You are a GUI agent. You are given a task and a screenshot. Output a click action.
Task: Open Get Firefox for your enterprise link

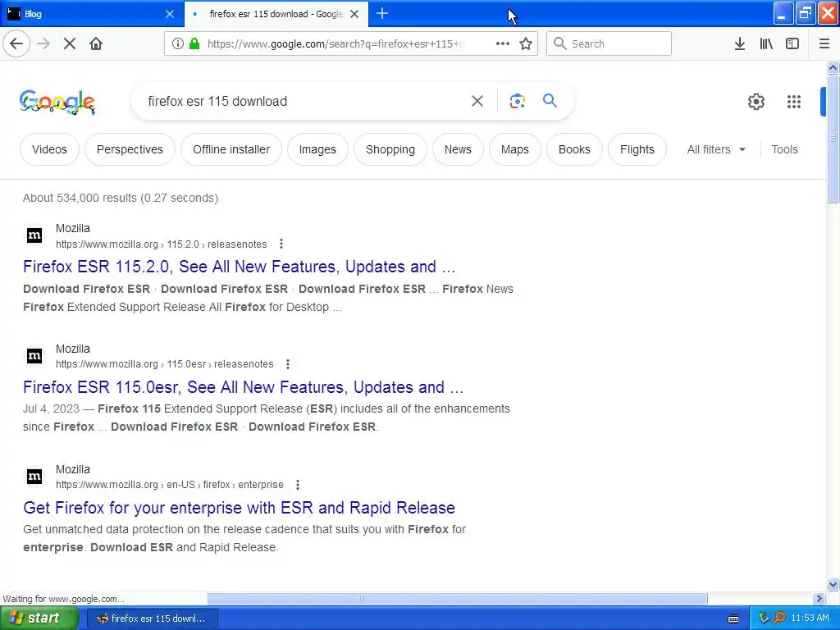pos(239,507)
